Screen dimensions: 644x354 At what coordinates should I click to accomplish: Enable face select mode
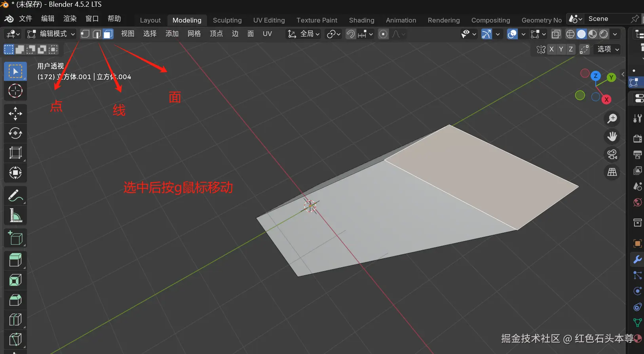tap(108, 34)
